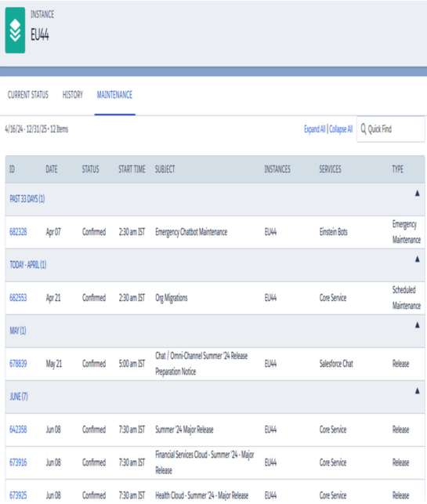Click the June (7) group label
The width and height of the screenshot is (427, 504).
pyautogui.click(x=19, y=397)
